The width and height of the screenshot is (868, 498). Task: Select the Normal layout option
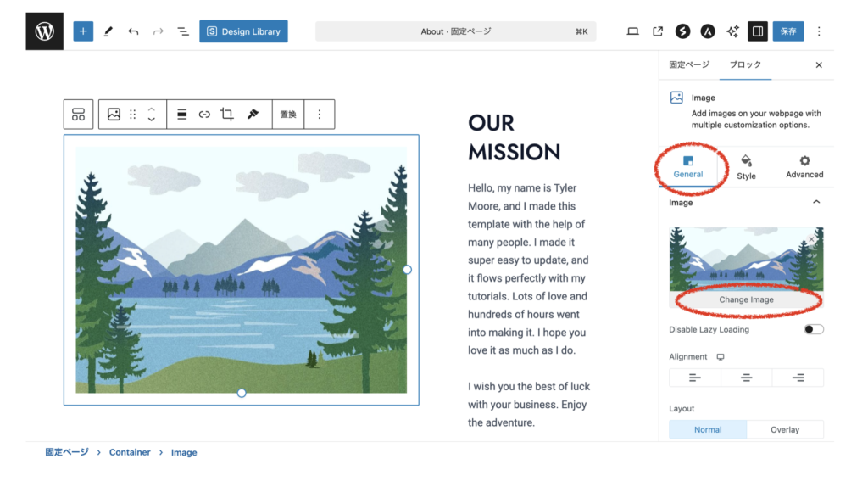pyautogui.click(x=708, y=429)
